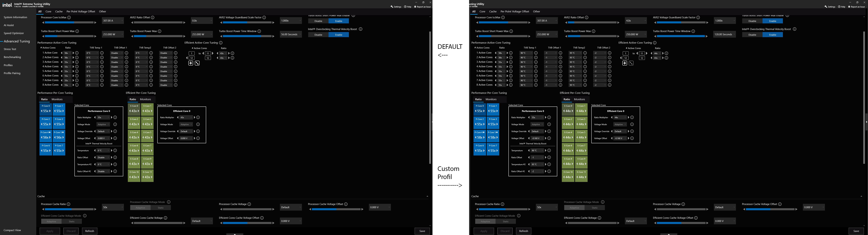Click Refresh button in left window
Image resolution: width=868 pixels, height=235 pixels.
point(90,231)
